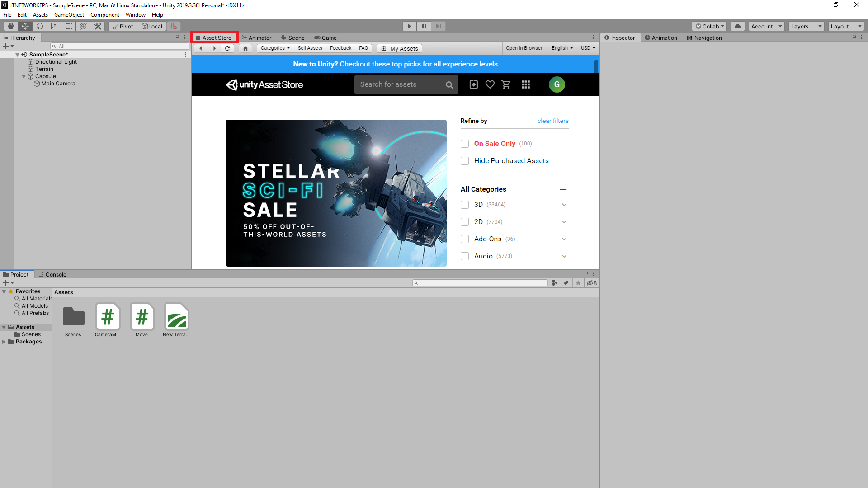
Task: Collapse the Capsule object in Hierarchy
Action: tap(24, 76)
